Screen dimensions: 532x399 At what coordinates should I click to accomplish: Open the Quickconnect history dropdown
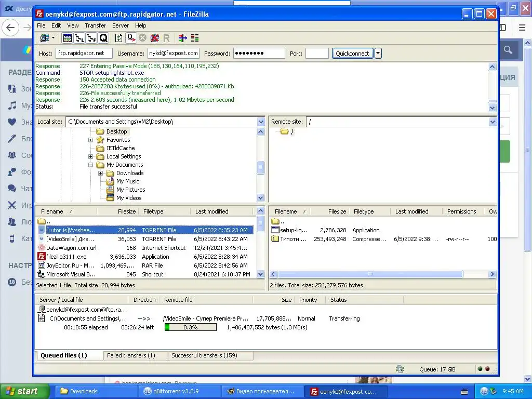pos(378,54)
